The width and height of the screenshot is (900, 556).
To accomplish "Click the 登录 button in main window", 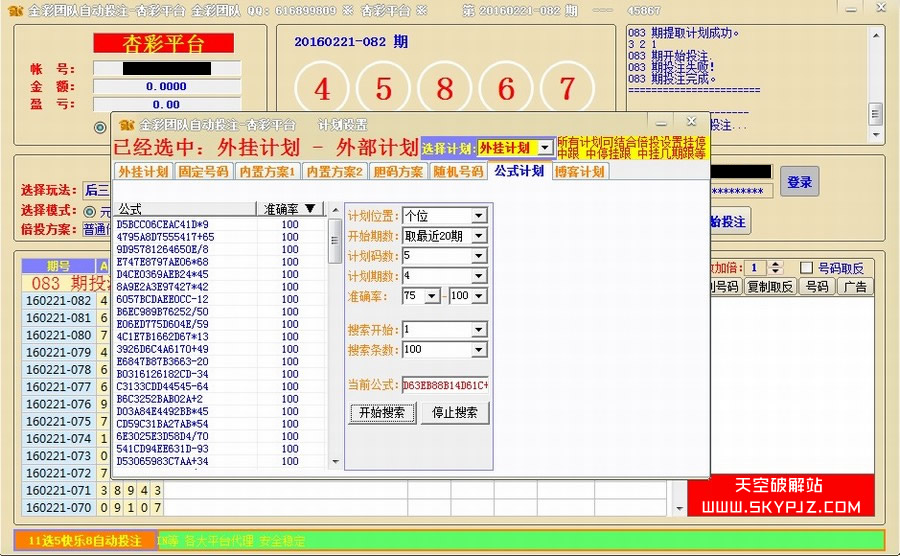I will pyautogui.click(x=800, y=182).
